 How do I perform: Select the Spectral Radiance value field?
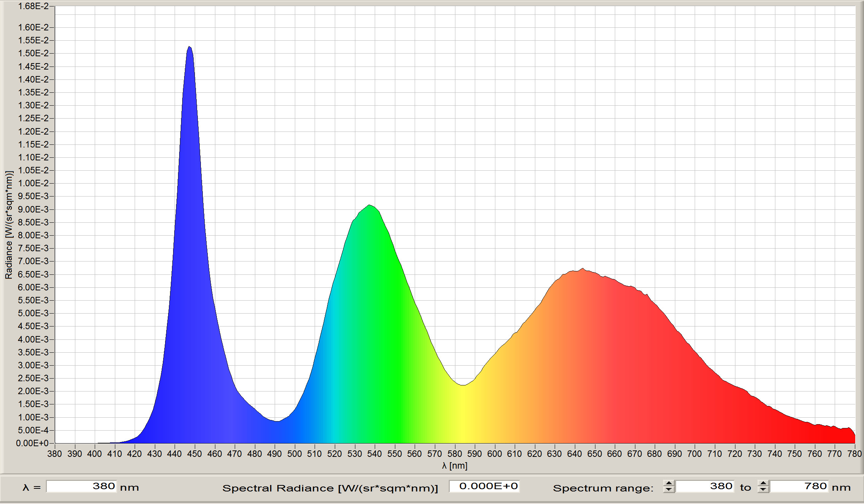point(484,487)
